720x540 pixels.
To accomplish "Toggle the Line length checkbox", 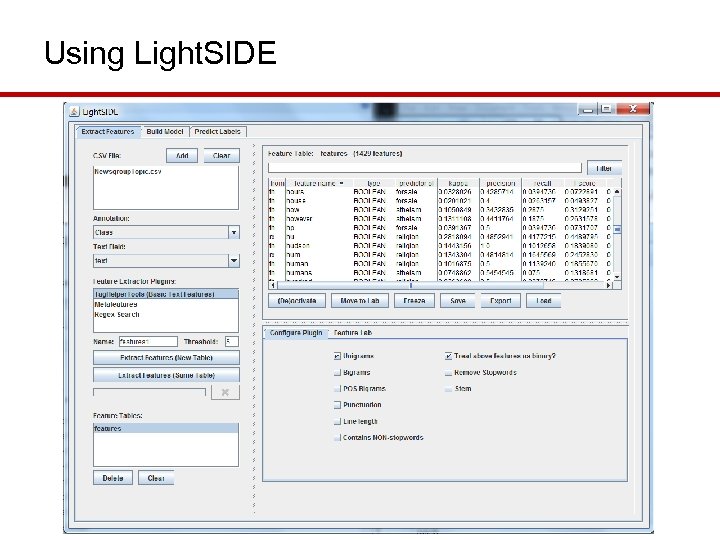I will pos(338,422).
